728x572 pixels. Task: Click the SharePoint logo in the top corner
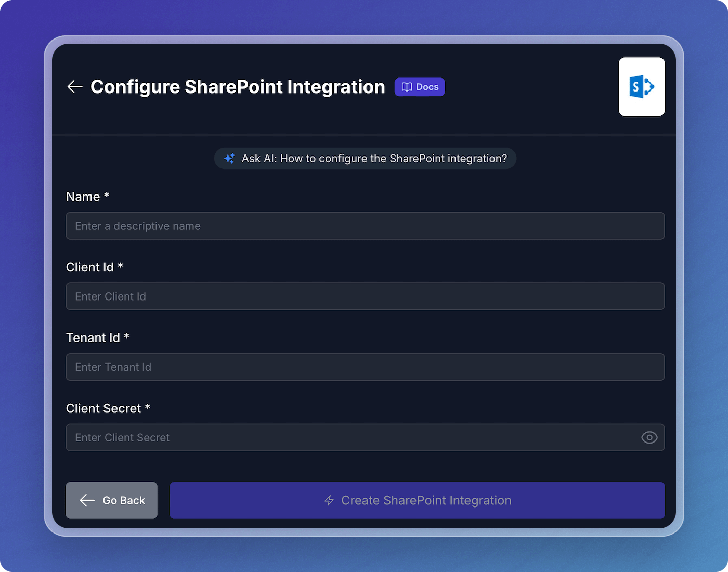[x=641, y=87]
